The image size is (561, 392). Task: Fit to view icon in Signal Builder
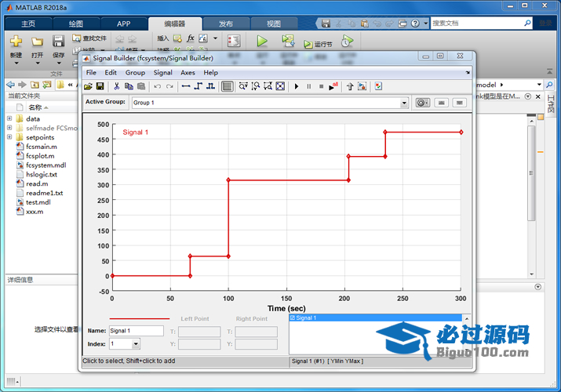click(281, 86)
